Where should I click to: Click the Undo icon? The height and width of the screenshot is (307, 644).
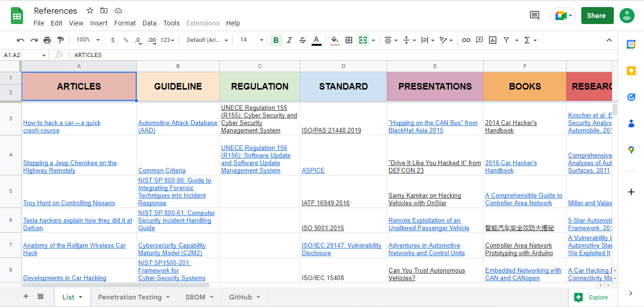click(21, 40)
